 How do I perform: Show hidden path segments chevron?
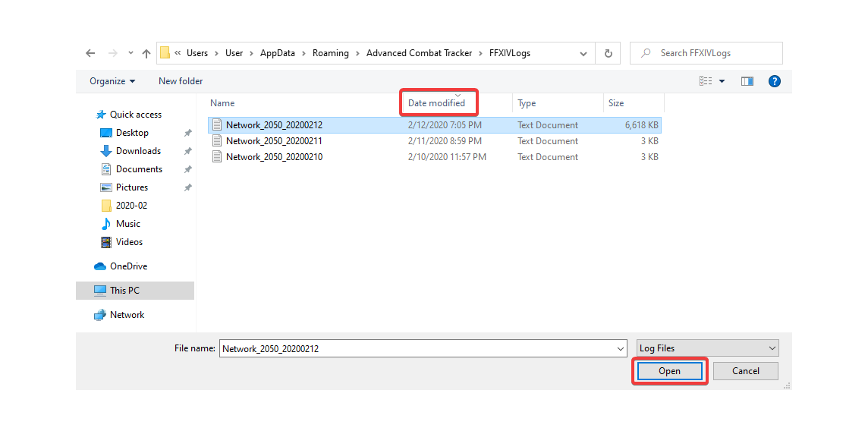click(178, 53)
